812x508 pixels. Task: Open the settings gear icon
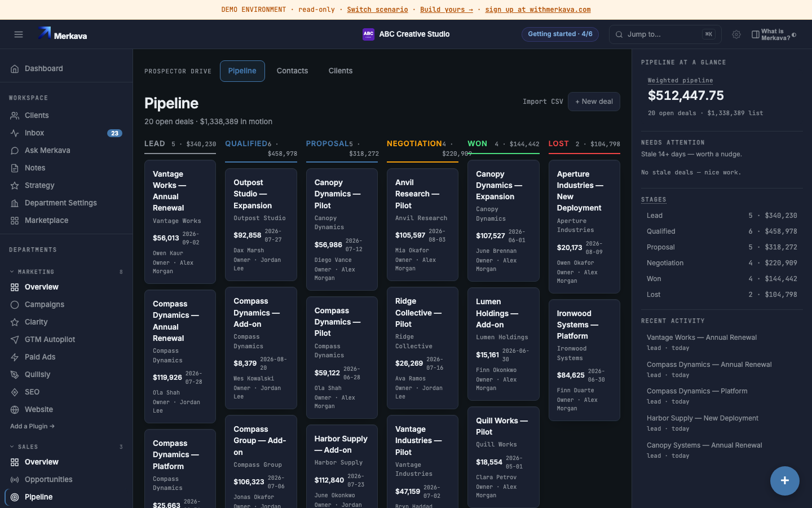tap(736, 34)
